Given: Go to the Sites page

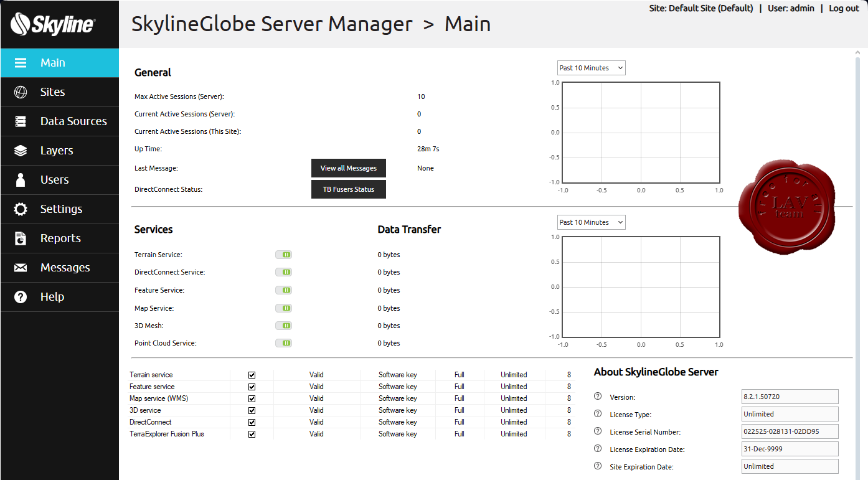Looking at the screenshot, I should 60,92.
